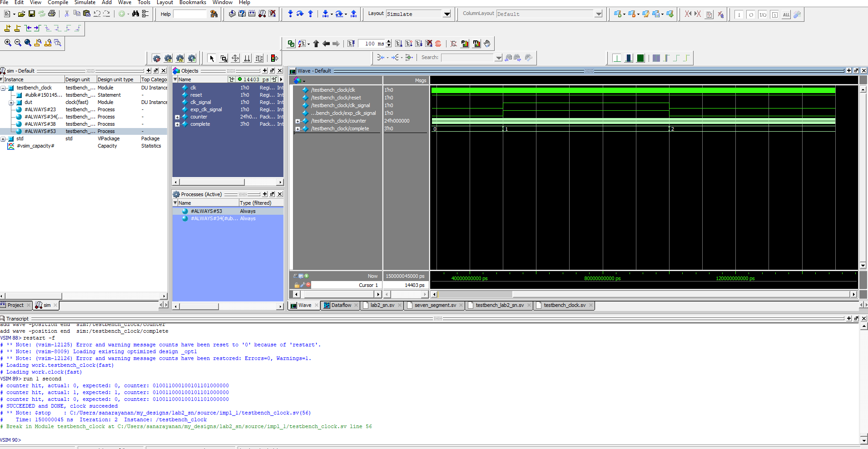This screenshot has height=449, width=868.
Task: Click the Insert Cursor icon
Action: point(7,29)
